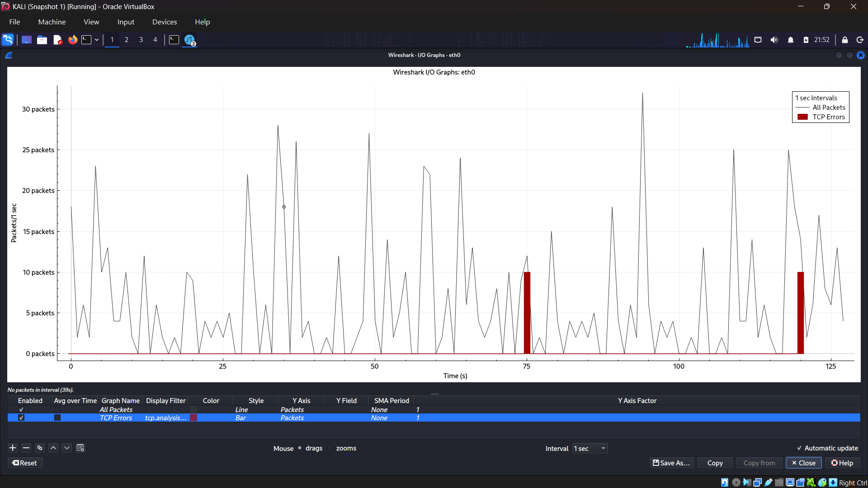Screen dimensions: 868x488
Task: Change the Line style cell for All Packets
Action: [255, 409]
